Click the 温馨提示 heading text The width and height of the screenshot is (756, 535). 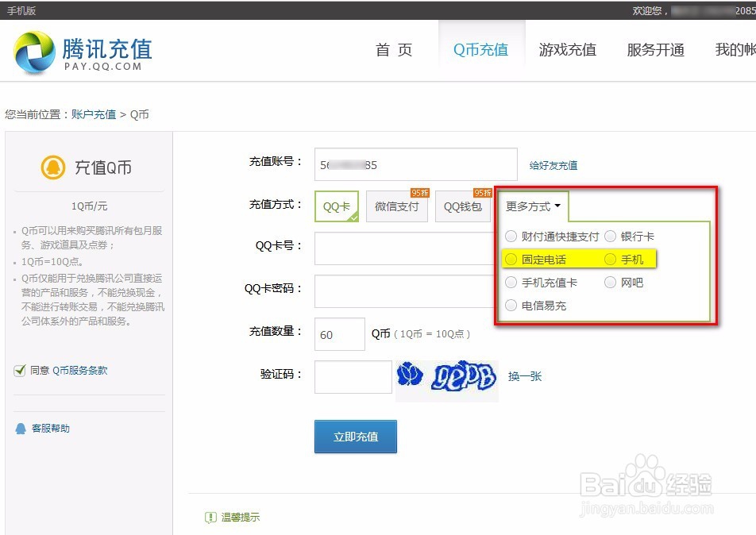(241, 518)
